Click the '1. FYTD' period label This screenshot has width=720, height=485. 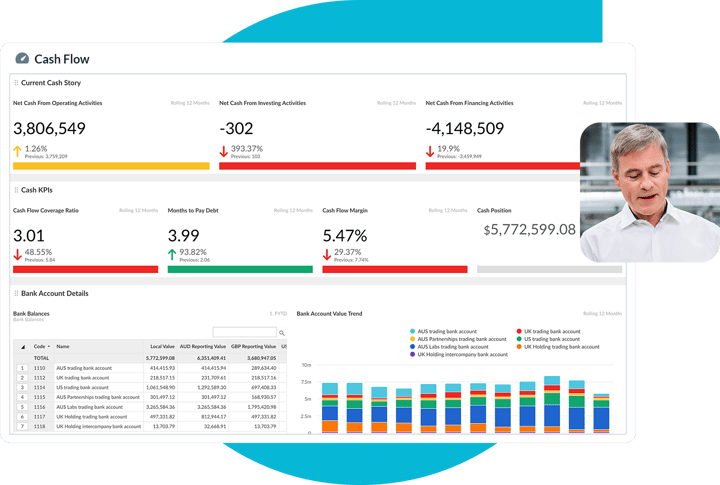click(278, 314)
